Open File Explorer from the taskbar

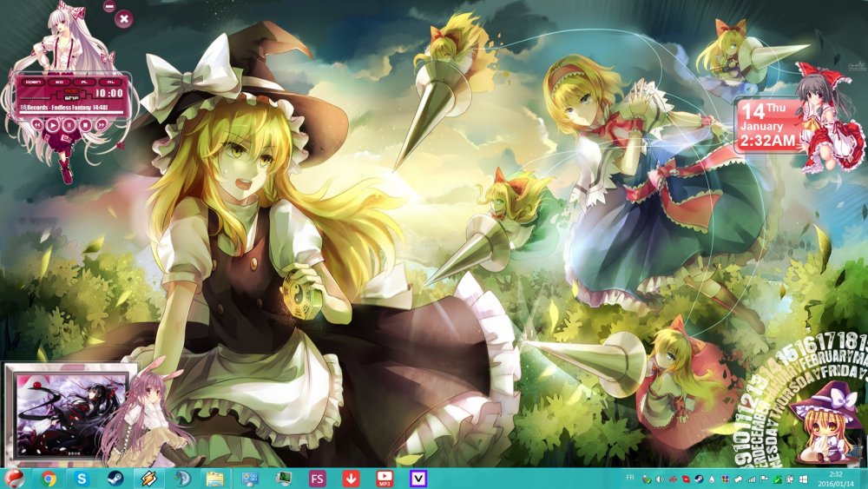[214, 479]
